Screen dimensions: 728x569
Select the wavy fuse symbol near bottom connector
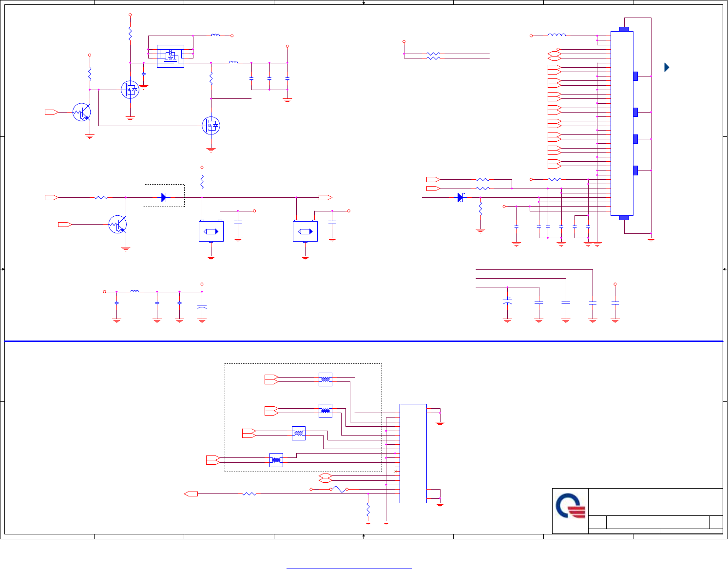click(340, 489)
